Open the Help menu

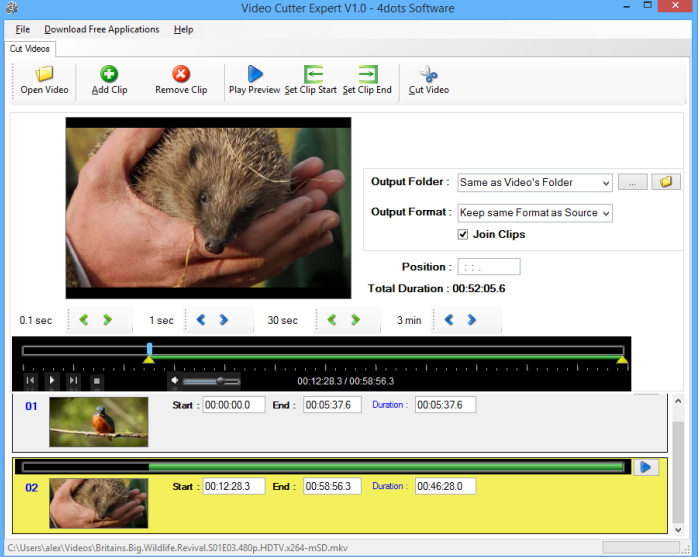tap(183, 29)
